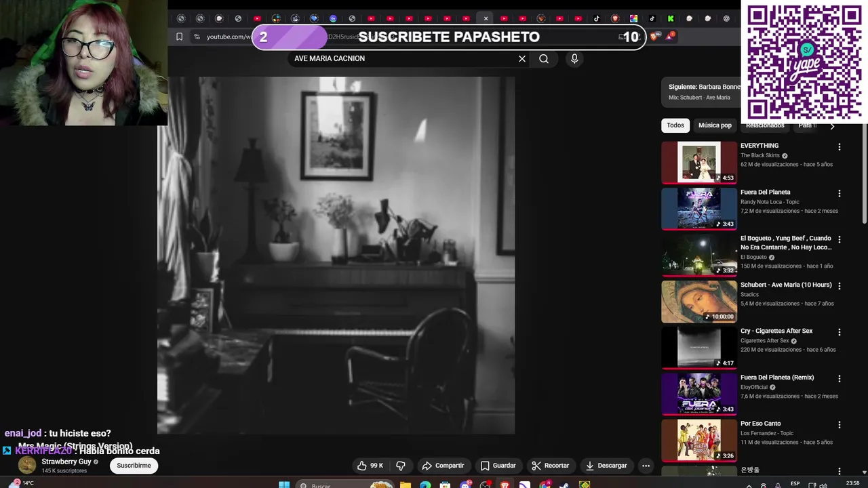
Task: Click the Suscribirme button
Action: pyautogui.click(x=134, y=466)
